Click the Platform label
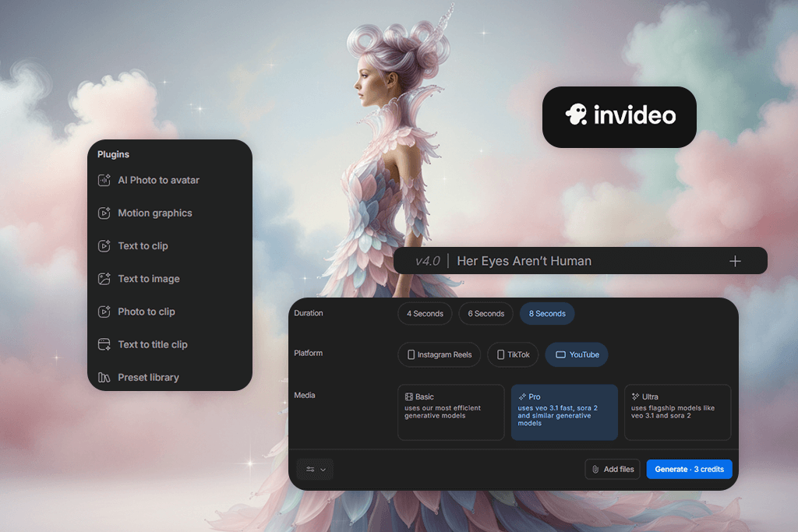Screen dimensions: 798x532 309,353
